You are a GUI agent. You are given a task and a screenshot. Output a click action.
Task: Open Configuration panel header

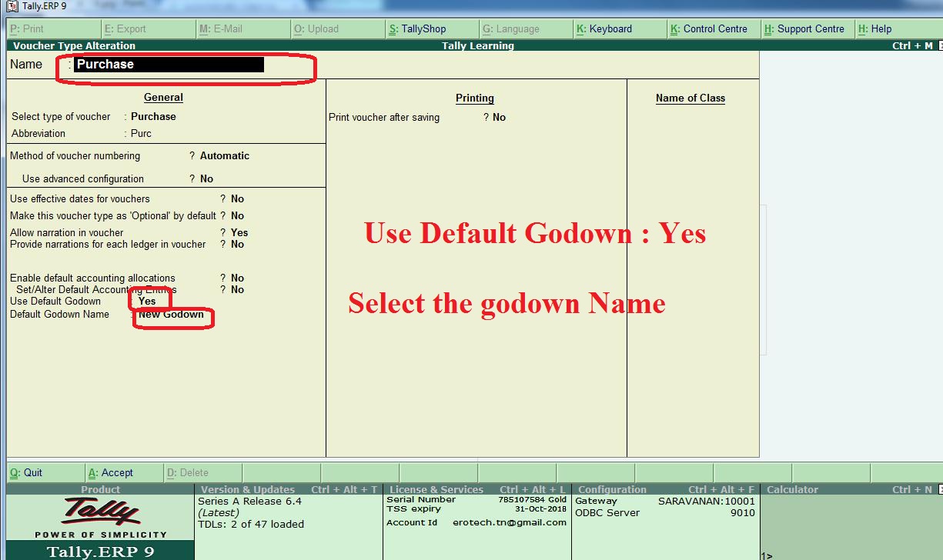666,489
